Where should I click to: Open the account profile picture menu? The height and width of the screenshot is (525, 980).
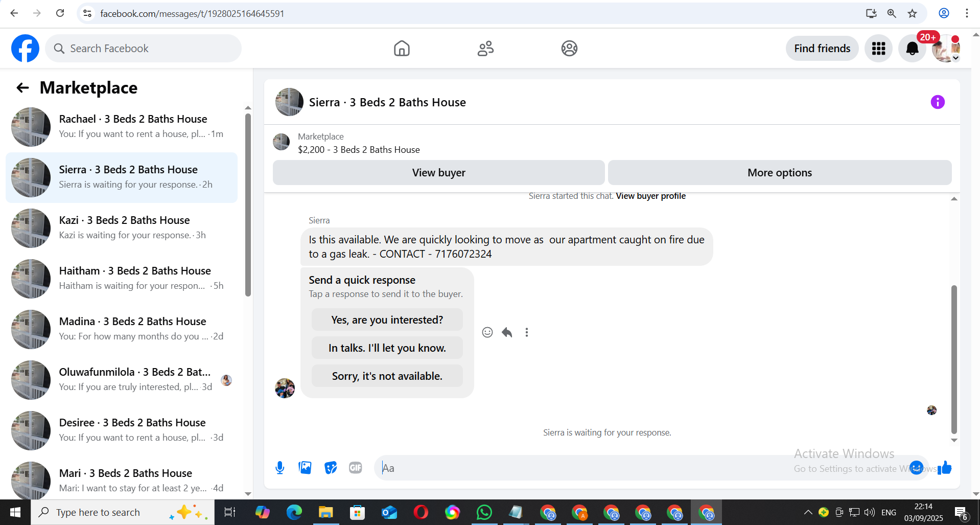tap(946, 49)
